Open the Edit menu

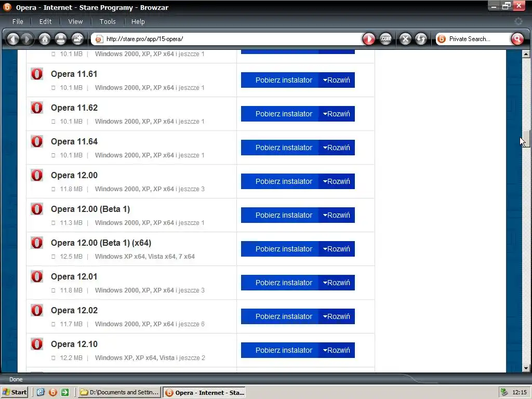[x=46, y=21]
